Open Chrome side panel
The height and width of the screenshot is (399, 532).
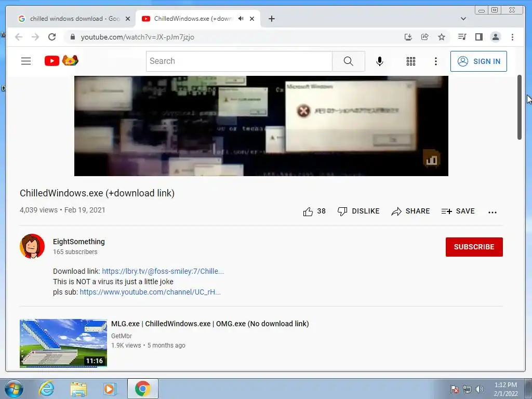coord(478,37)
